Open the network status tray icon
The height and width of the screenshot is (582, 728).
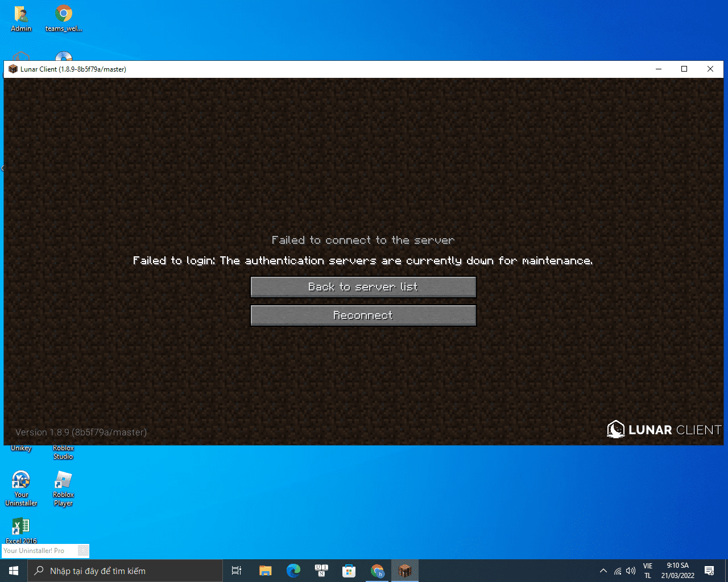coord(618,571)
